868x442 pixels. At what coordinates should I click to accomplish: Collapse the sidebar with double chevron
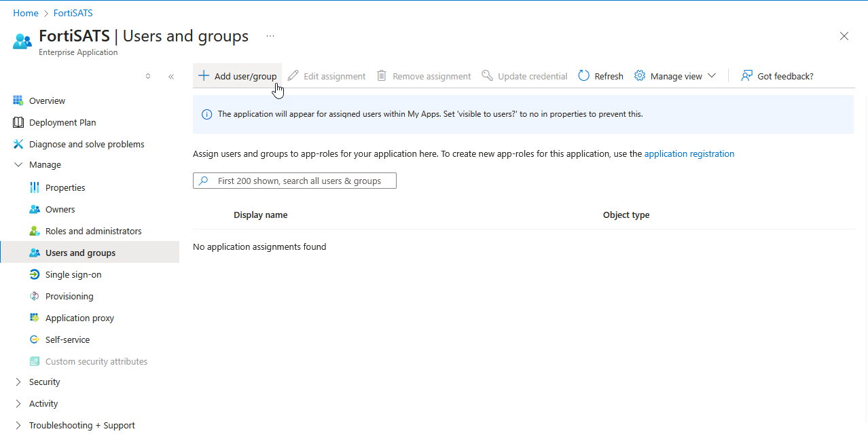coord(171,76)
